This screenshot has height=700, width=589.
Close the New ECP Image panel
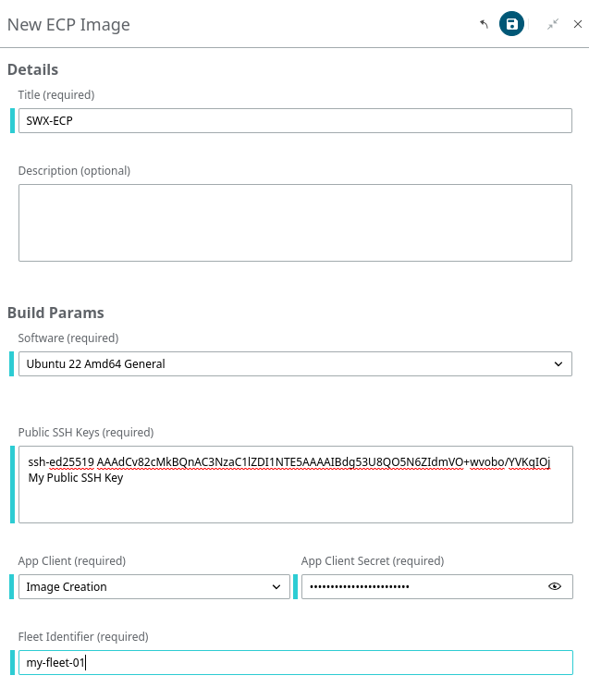[578, 24]
